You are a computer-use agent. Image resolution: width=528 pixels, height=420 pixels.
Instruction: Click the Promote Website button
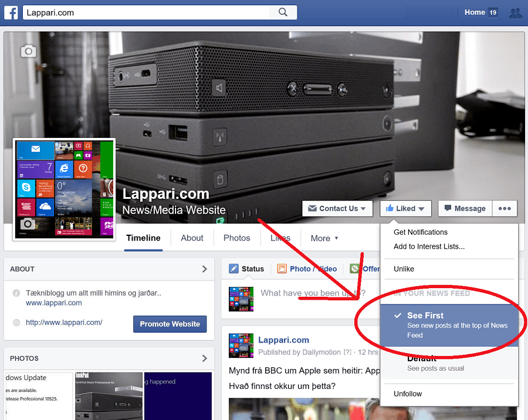pyautogui.click(x=170, y=324)
